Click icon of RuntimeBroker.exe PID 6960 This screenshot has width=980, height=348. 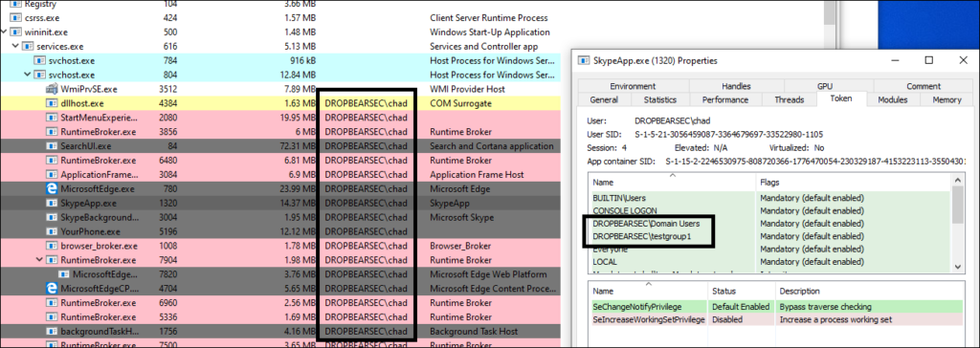pos(52,303)
